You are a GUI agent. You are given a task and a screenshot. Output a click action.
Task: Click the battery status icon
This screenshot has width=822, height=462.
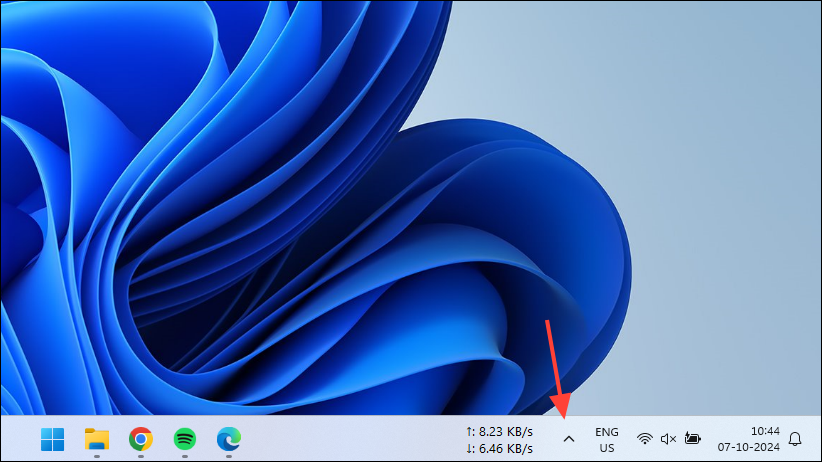point(693,438)
